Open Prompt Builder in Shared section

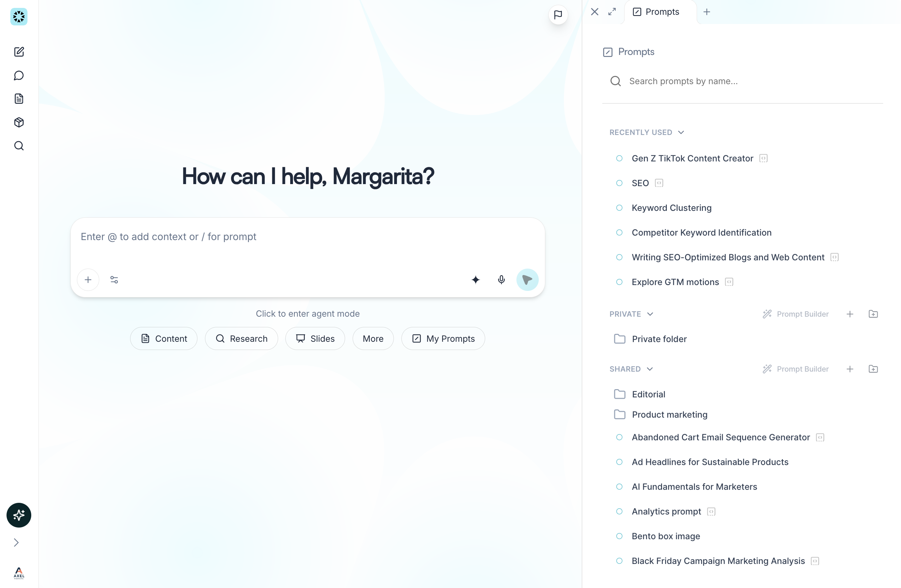[795, 369]
